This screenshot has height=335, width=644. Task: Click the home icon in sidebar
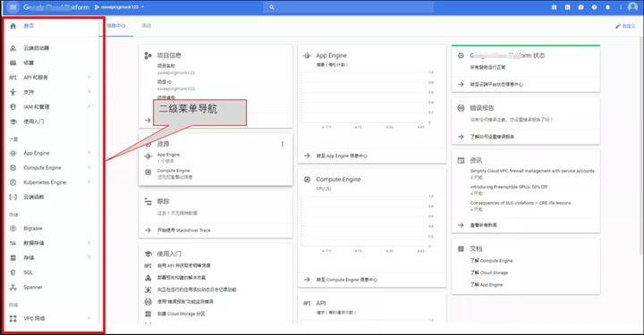point(13,26)
